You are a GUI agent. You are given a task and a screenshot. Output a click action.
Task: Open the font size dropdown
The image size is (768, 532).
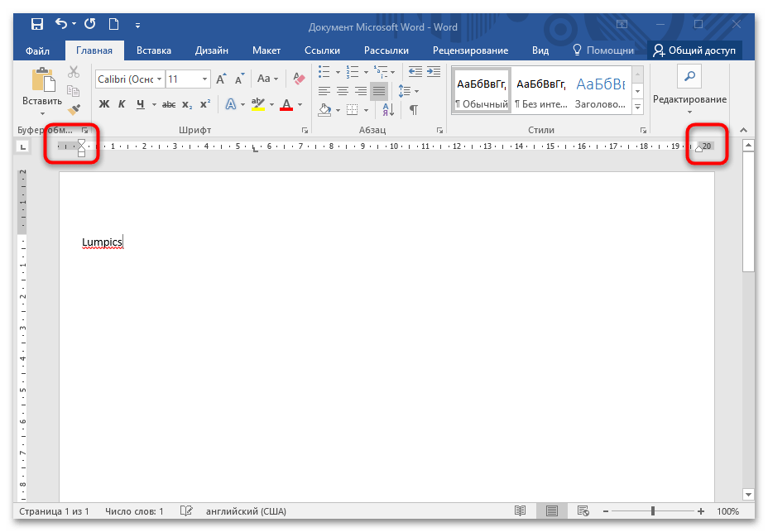[204, 79]
